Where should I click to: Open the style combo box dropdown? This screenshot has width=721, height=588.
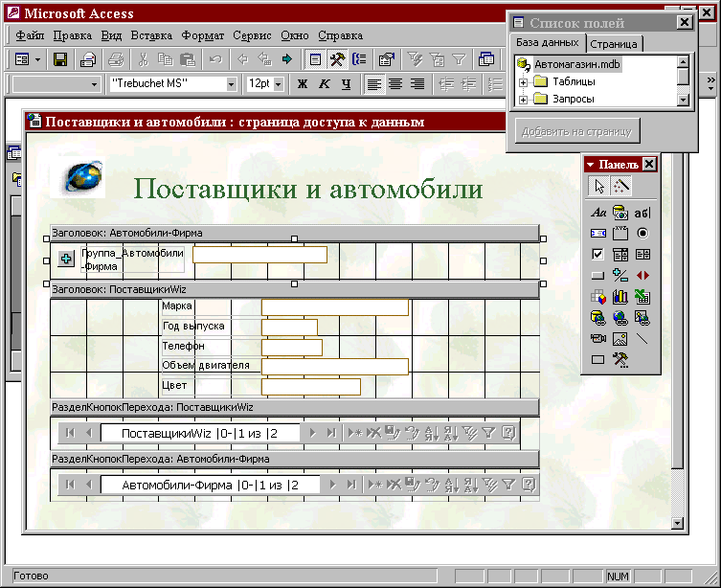(94, 84)
